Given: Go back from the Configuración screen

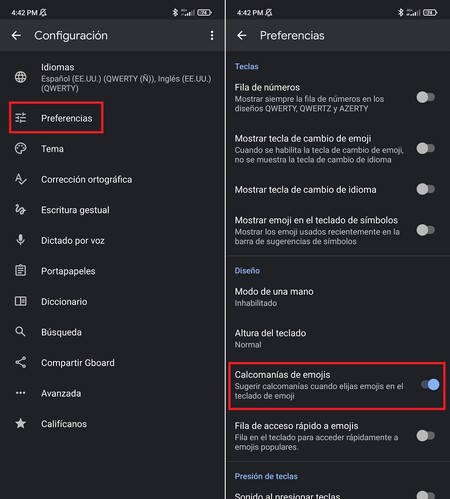Looking at the screenshot, I should (x=16, y=35).
